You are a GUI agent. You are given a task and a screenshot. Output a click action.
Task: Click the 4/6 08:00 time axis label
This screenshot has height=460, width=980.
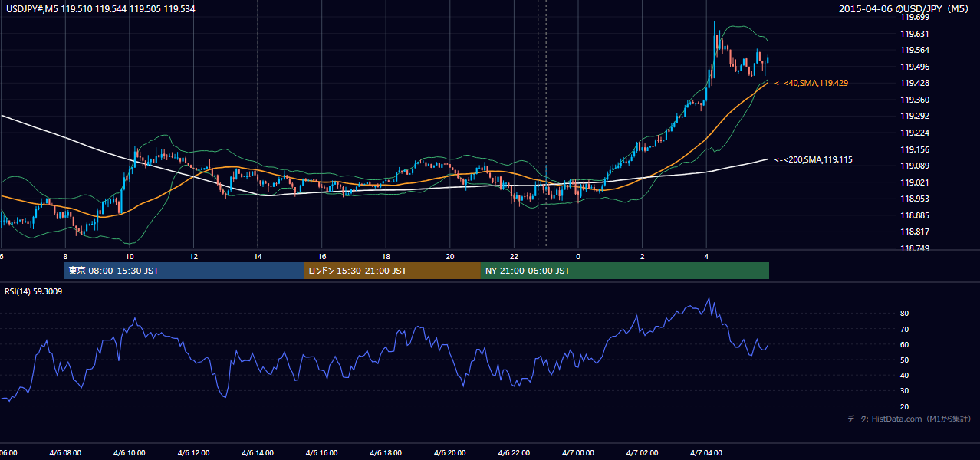point(65,453)
